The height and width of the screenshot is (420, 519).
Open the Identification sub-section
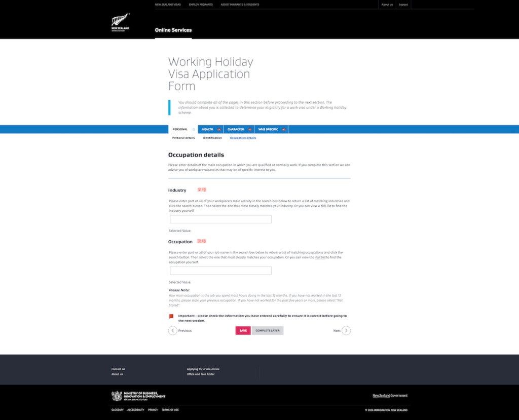(212, 138)
